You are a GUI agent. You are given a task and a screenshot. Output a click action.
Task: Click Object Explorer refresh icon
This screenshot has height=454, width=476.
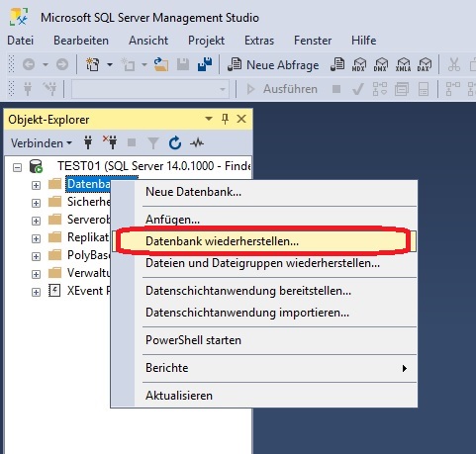coord(175,142)
